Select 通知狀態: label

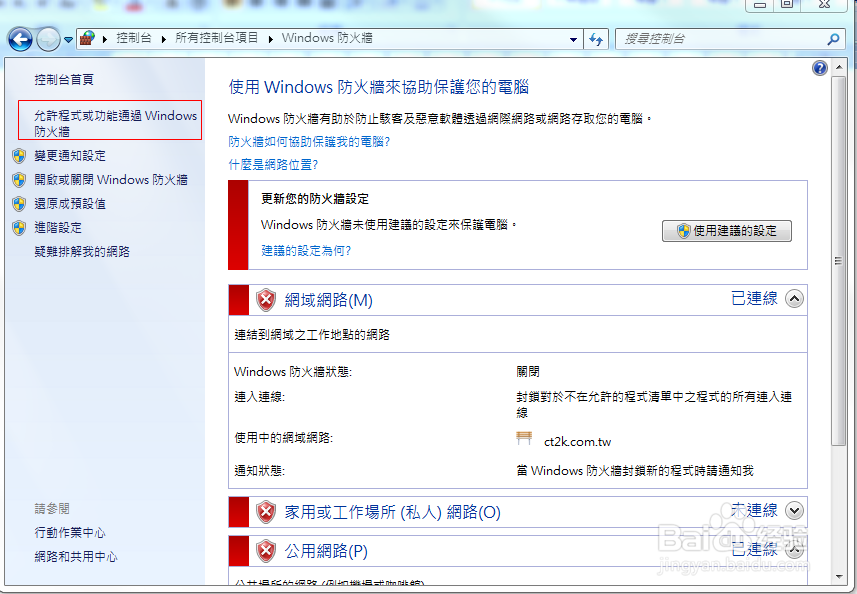tap(259, 471)
